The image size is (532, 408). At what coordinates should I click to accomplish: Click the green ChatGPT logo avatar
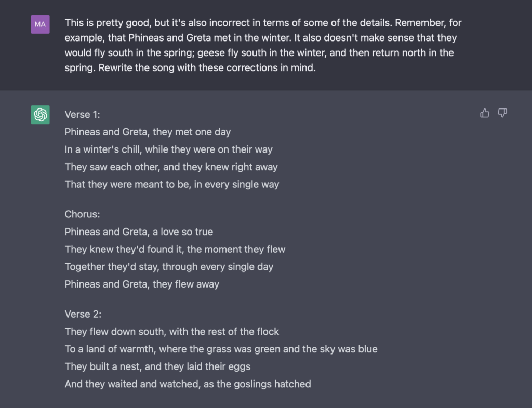[x=40, y=115]
